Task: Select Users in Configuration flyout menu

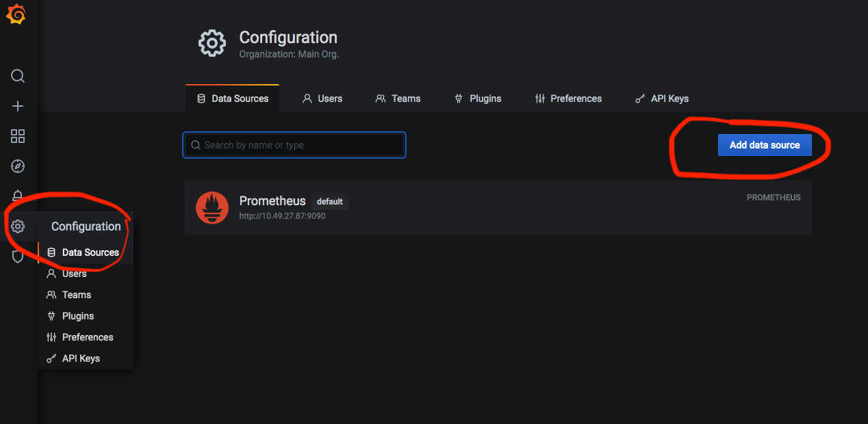Action: point(74,274)
